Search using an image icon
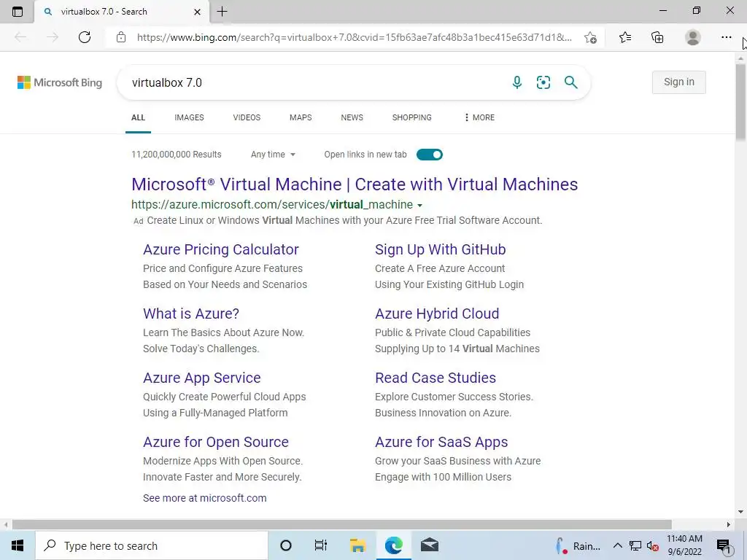Viewport: 747px width, 560px height. 543,82
